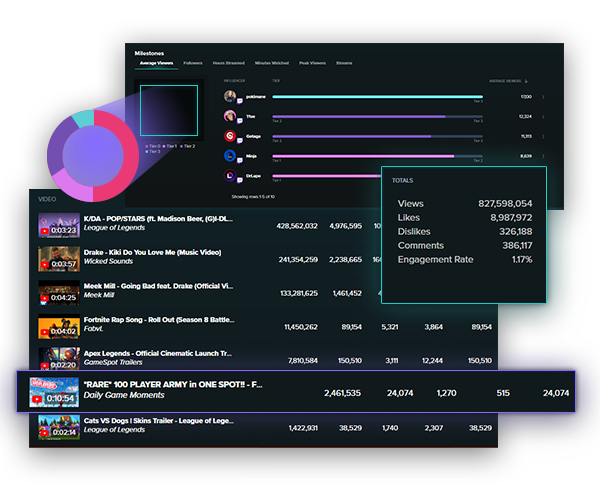Click the 386,117 comments total
Image resolution: width=600 pixels, height=500 pixels.
click(x=517, y=246)
